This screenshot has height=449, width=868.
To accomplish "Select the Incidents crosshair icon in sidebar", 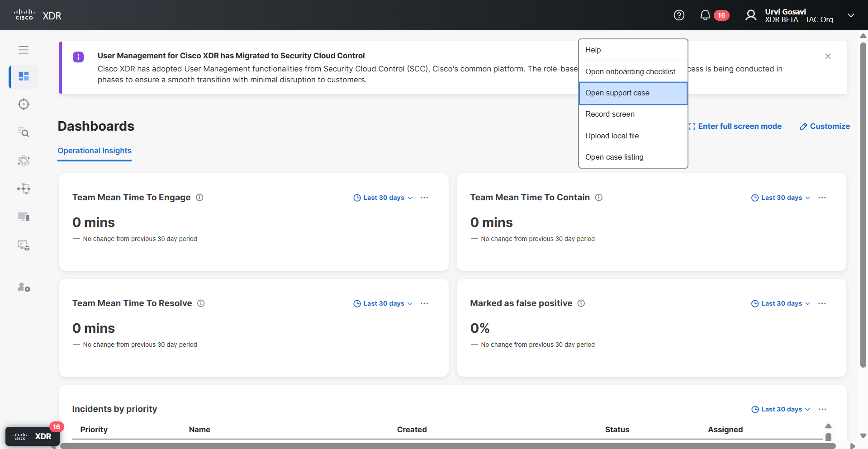I will point(24,104).
